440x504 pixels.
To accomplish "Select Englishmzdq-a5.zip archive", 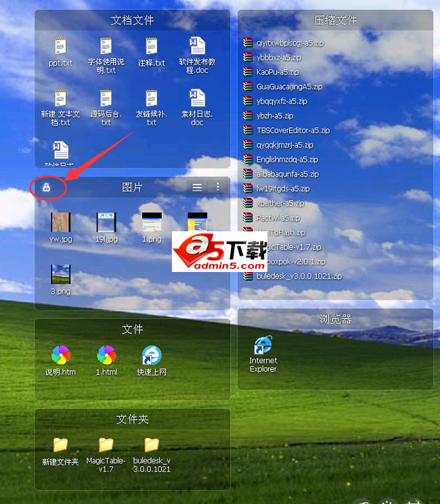I will coord(280,159).
